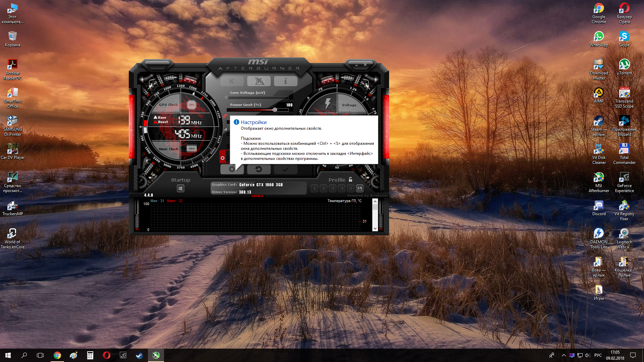644x362 pixels.
Task: Open World of Tanks enCore shortcut
Action: coord(12,238)
